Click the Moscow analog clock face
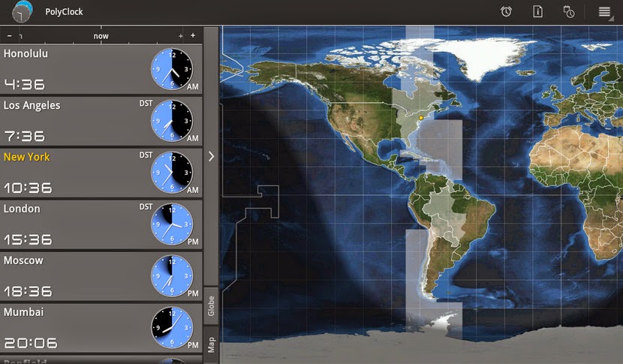This screenshot has height=364, width=623. [x=172, y=275]
